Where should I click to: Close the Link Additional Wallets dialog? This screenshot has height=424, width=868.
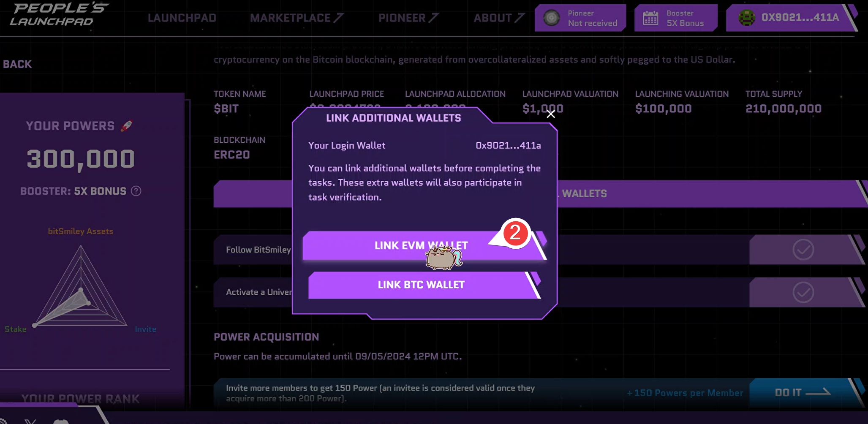point(550,114)
